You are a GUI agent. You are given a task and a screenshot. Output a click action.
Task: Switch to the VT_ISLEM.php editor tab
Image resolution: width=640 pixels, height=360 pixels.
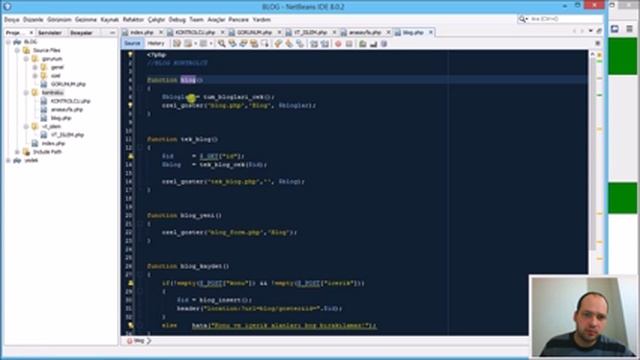[x=311, y=32]
